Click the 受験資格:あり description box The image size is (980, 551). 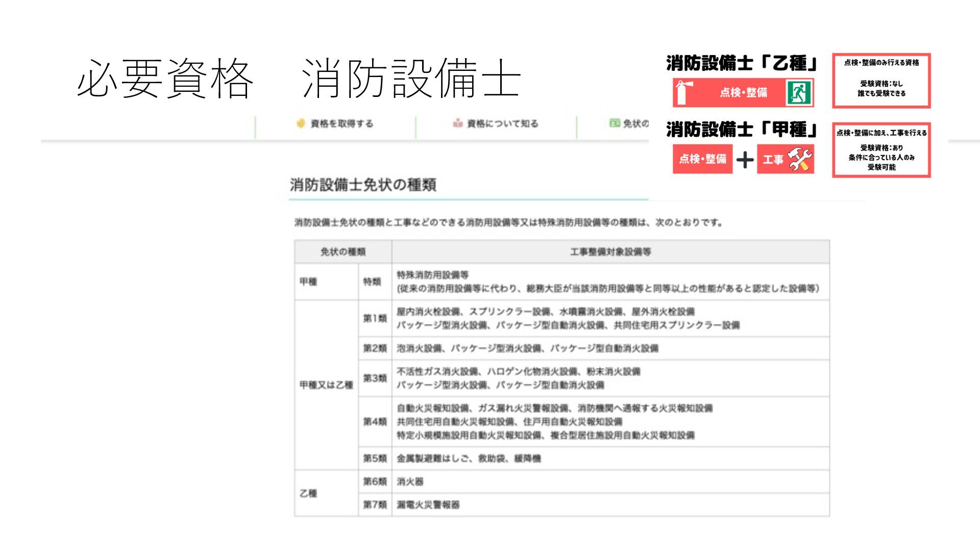click(881, 150)
